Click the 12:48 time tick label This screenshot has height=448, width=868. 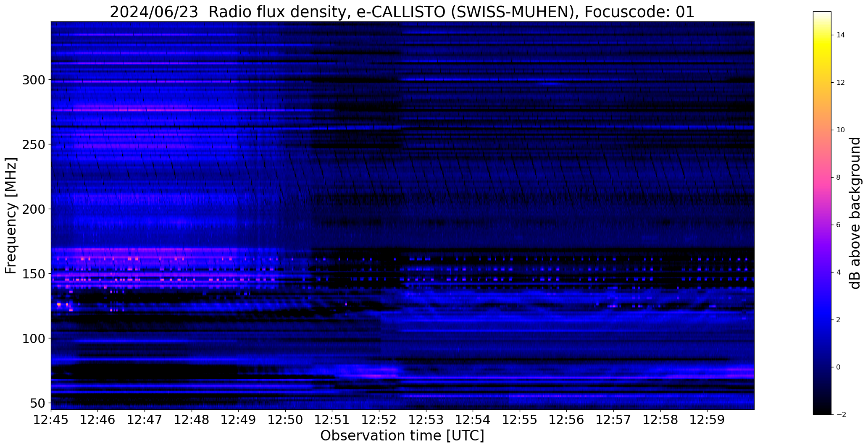coord(192,419)
